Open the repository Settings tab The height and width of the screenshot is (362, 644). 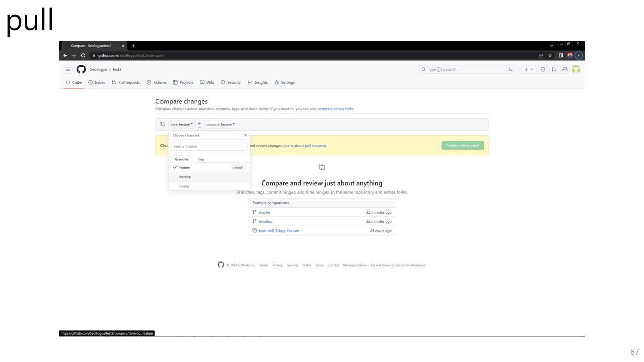pyautogui.click(x=284, y=82)
